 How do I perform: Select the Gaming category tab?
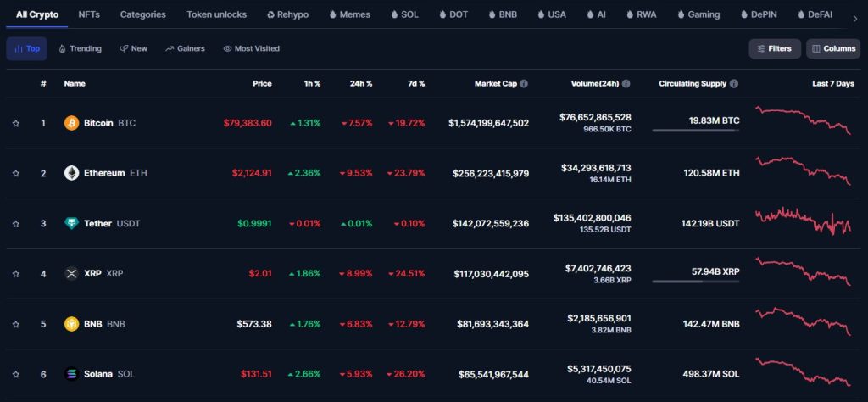pyautogui.click(x=698, y=14)
